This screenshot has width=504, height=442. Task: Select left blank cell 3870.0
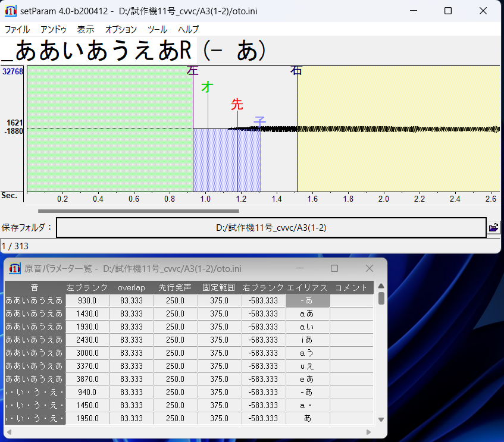coord(87,379)
